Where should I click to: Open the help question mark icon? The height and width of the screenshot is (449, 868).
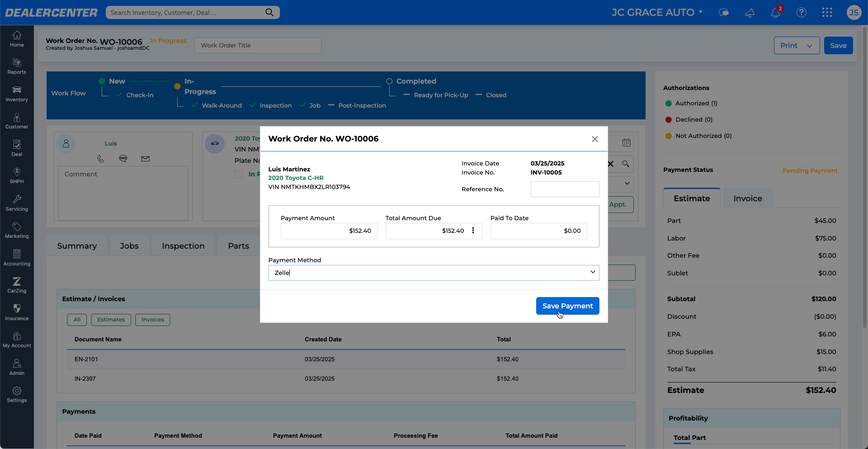(x=802, y=13)
